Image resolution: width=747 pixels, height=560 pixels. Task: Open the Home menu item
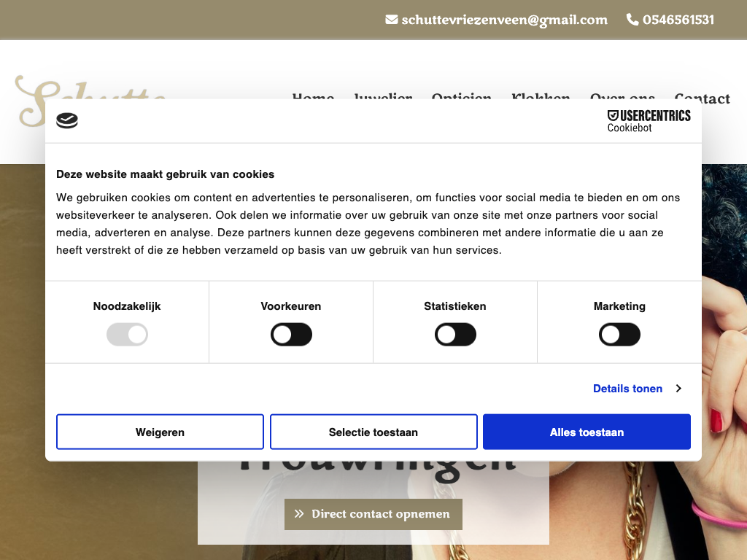[313, 96]
